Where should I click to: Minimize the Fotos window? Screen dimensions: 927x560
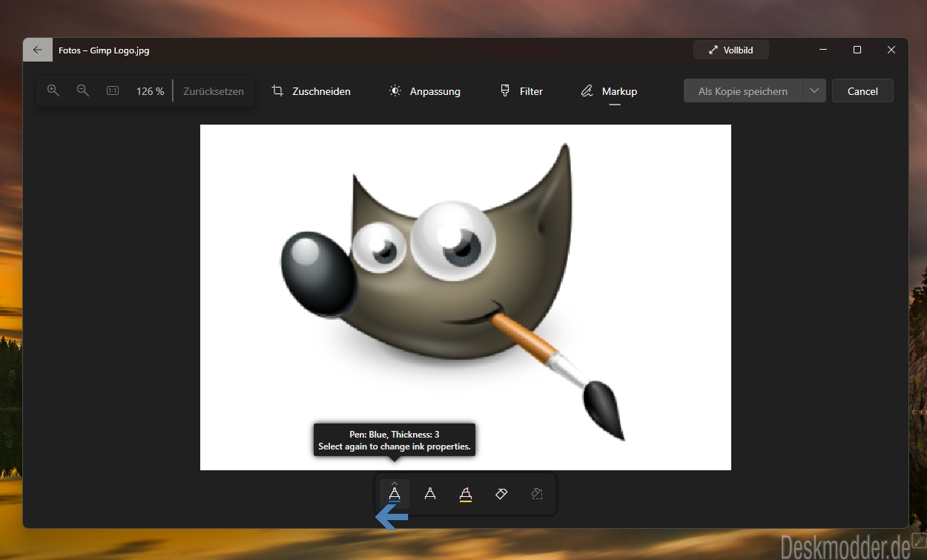[823, 50]
